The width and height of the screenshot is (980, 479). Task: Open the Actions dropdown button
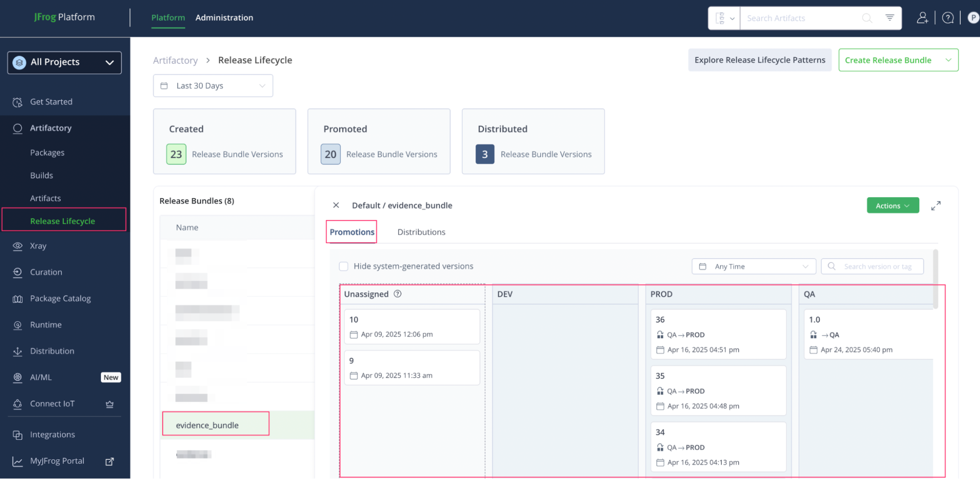pyautogui.click(x=892, y=206)
